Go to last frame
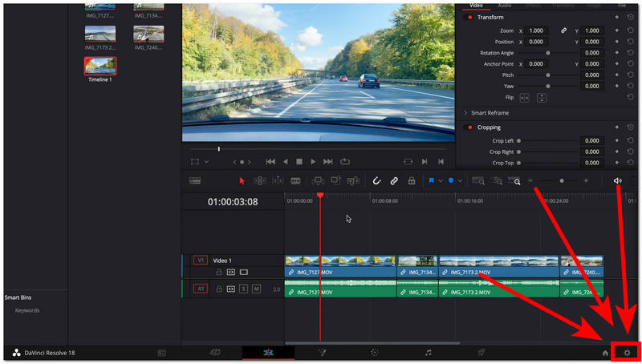The image size is (642, 364). click(x=327, y=161)
